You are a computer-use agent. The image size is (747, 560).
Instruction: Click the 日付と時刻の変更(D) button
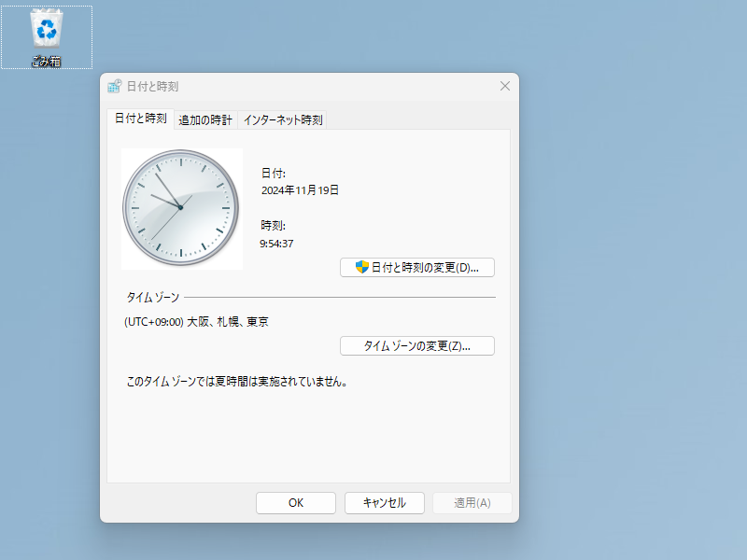tap(417, 267)
